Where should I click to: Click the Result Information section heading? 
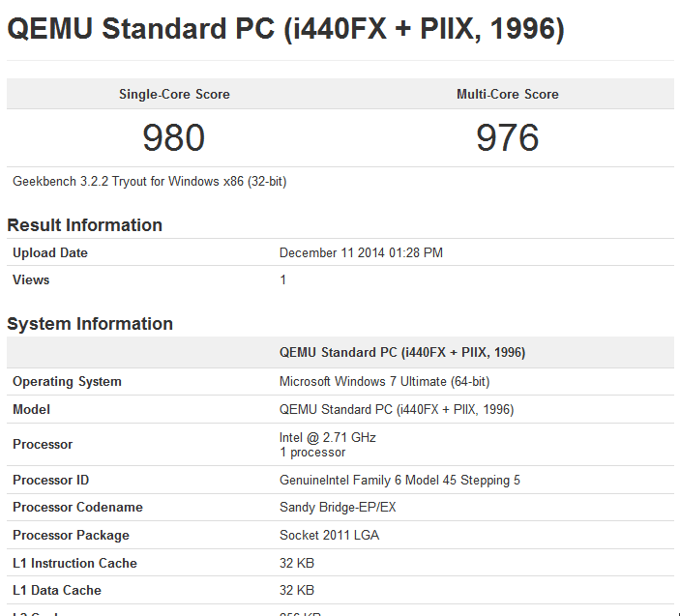coord(85,225)
